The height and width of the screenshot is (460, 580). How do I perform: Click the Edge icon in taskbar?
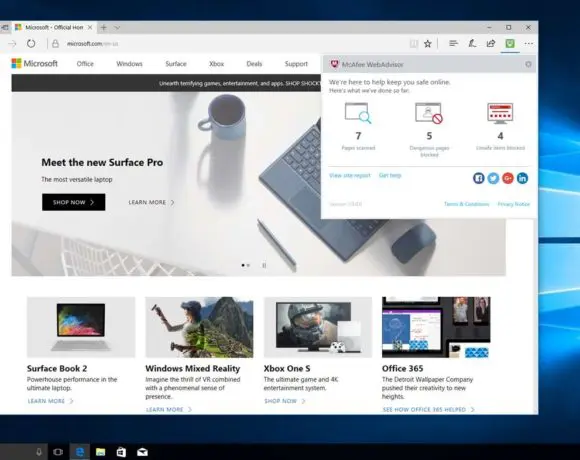click(80, 452)
